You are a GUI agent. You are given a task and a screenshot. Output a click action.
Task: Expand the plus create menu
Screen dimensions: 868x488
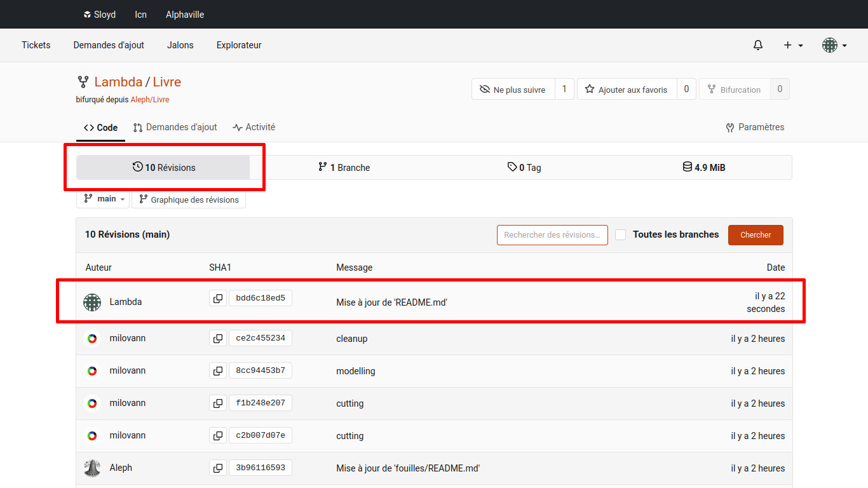click(793, 45)
